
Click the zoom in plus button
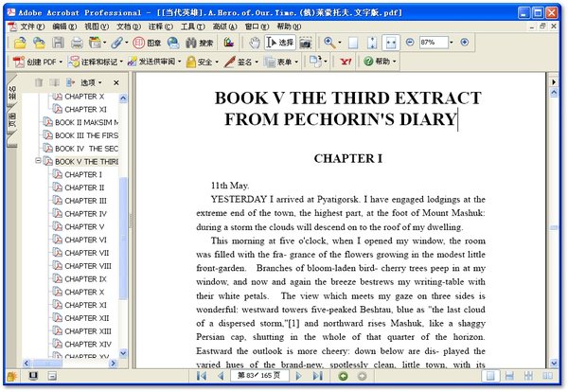coord(465,43)
